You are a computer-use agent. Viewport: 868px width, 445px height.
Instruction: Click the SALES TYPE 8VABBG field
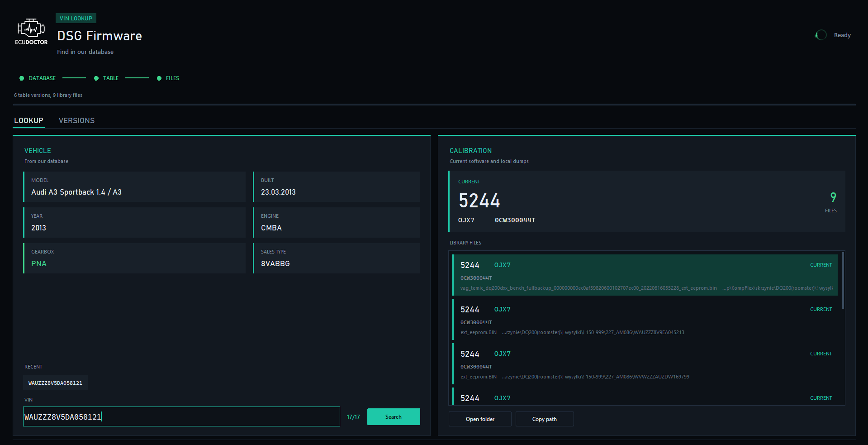tap(337, 258)
